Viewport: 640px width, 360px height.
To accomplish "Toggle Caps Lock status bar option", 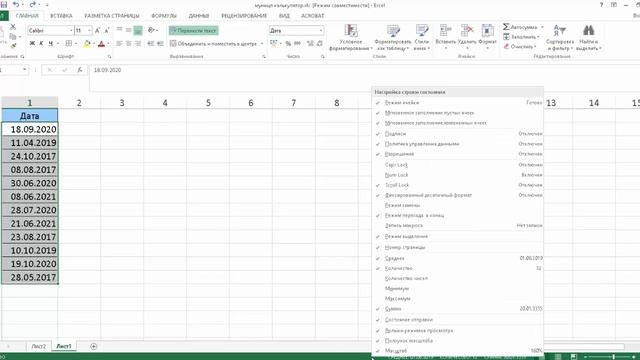I will (x=458, y=165).
